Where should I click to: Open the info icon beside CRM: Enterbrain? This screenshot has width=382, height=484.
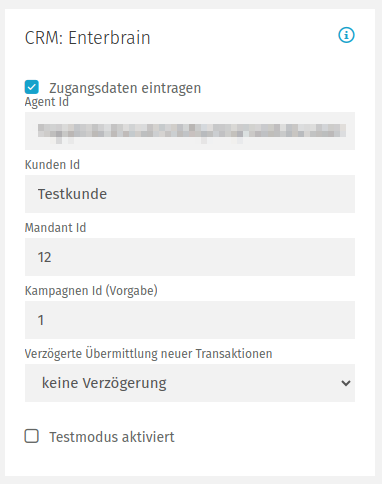346,35
